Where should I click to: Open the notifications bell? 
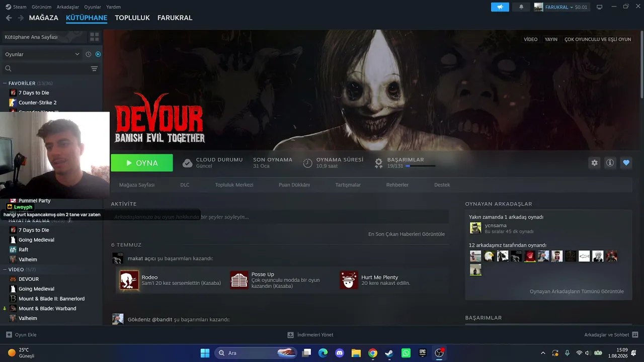point(521,7)
